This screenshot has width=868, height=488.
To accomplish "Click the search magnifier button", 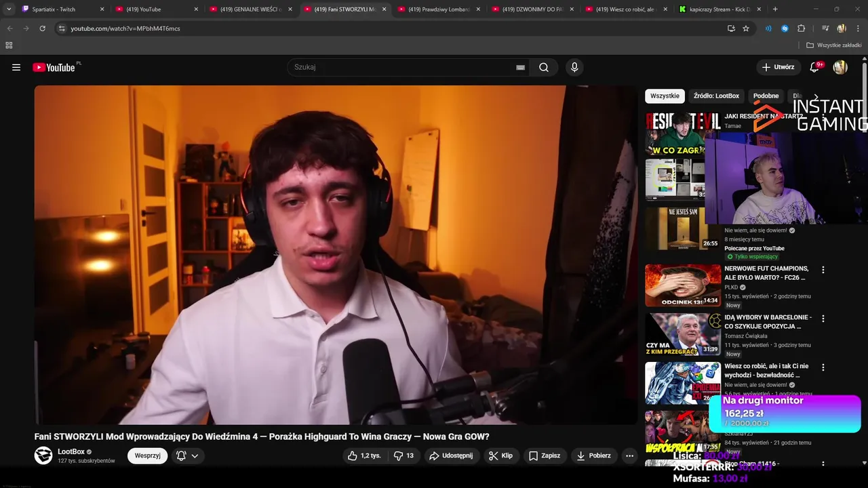I will [544, 67].
